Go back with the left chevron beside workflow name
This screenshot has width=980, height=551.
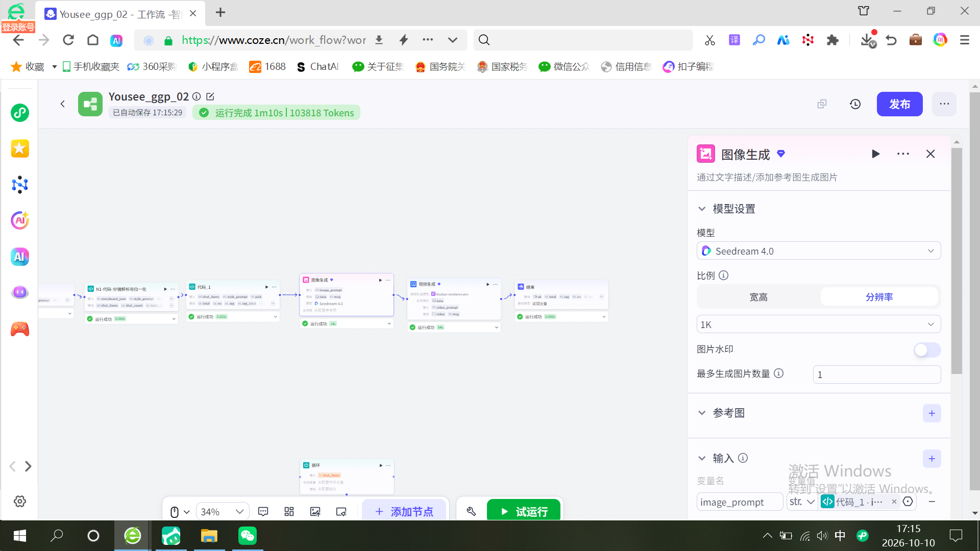pyautogui.click(x=62, y=104)
